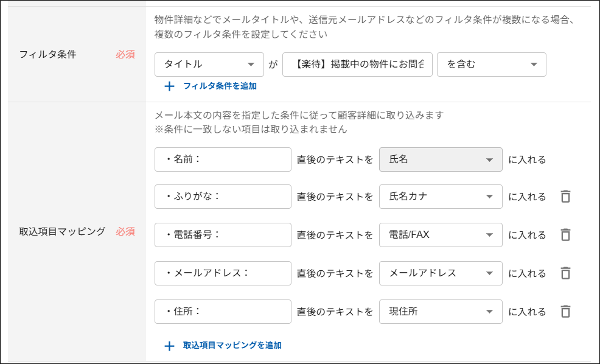600x364 pixels.
Task: Click the ・電話番号： keyword field
Action: pyautogui.click(x=223, y=235)
